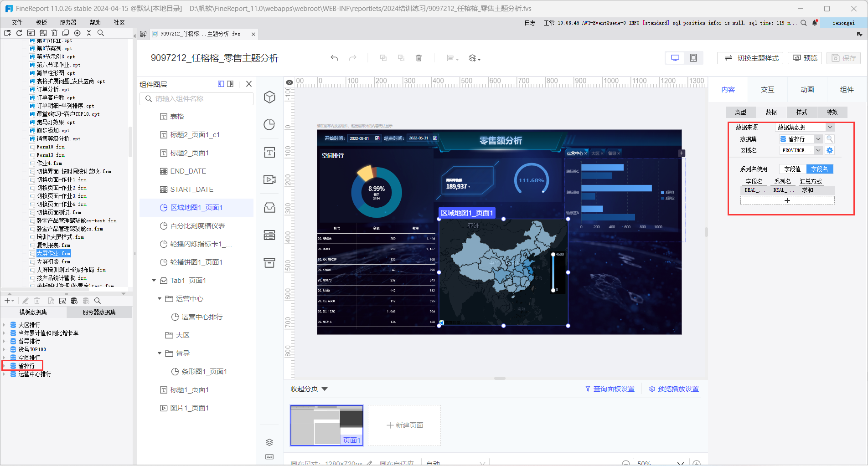This screenshot has width=868, height=466.
Task: Collapse all file tree folders
Action: (89, 33)
